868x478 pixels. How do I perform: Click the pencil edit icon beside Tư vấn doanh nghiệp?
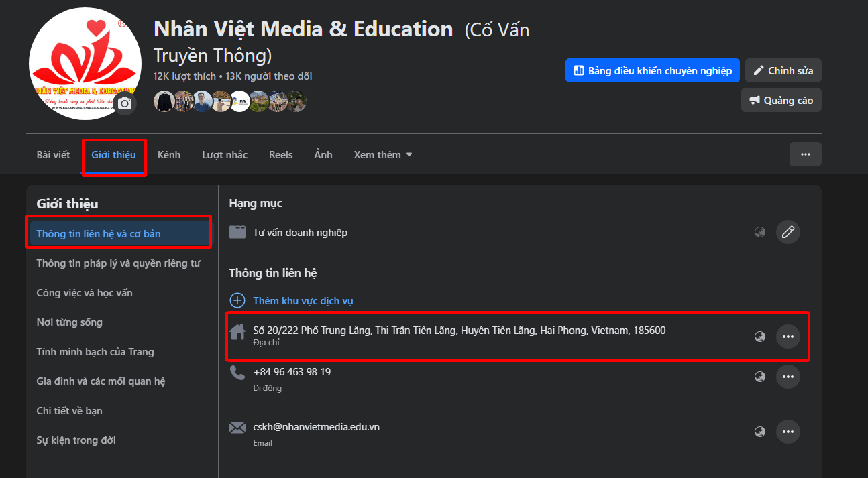click(788, 232)
